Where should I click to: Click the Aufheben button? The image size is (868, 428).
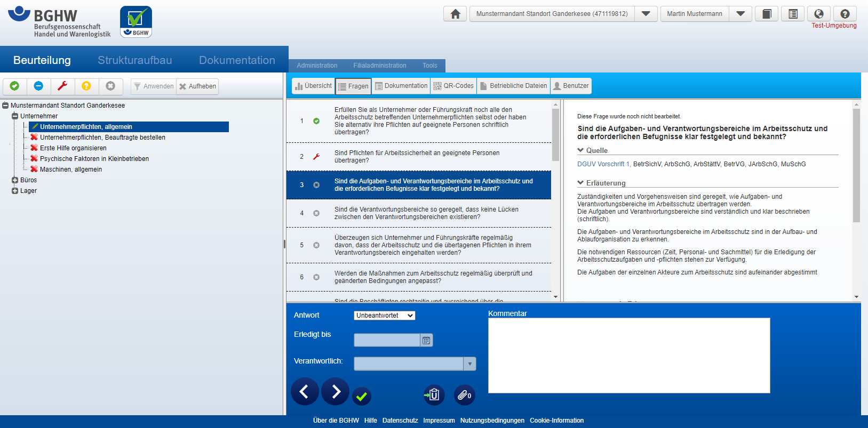197,86
